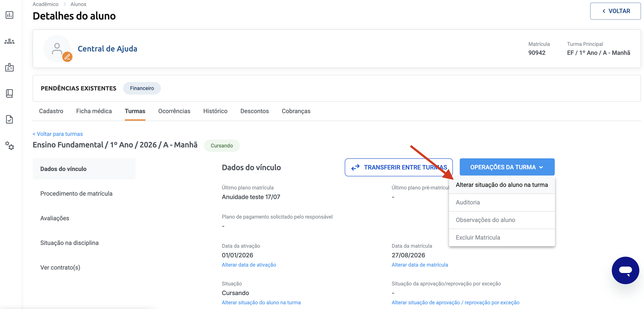Click the enrollment date 27/08/2026
This screenshot has height=309, width=644.
coord(408,255)
